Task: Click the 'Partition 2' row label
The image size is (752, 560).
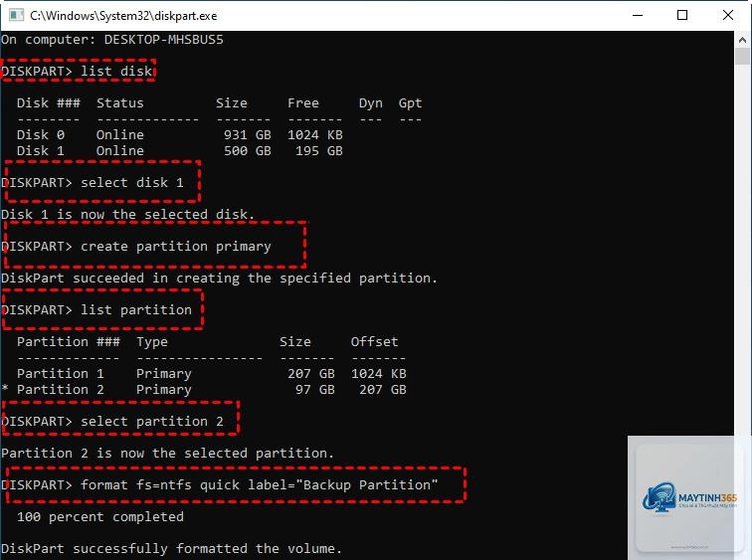Action: pyautogui.click(x=61, y=389)
